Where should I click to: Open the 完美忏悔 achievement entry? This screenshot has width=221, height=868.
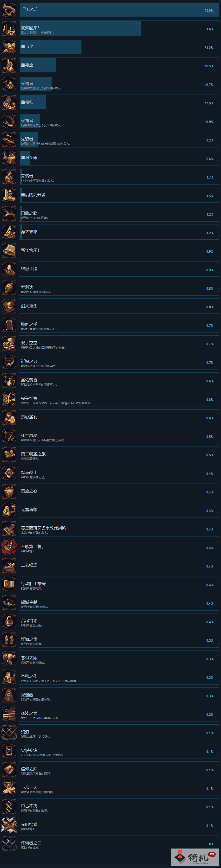pos(119,399)
